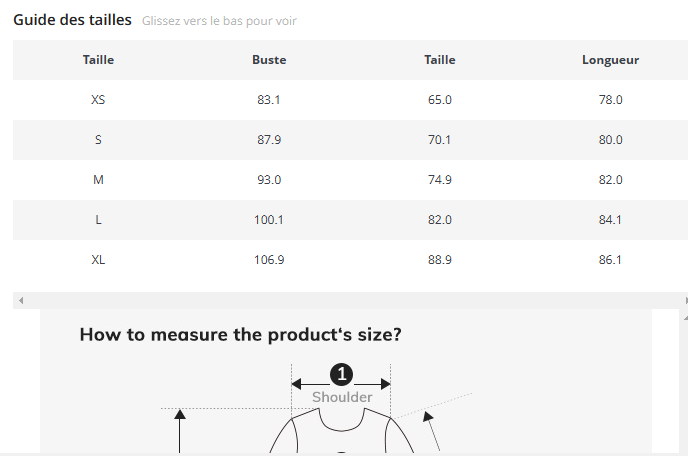688x456 pixels.
Task: Click the XS size row label
Action: tap(98, 100)
